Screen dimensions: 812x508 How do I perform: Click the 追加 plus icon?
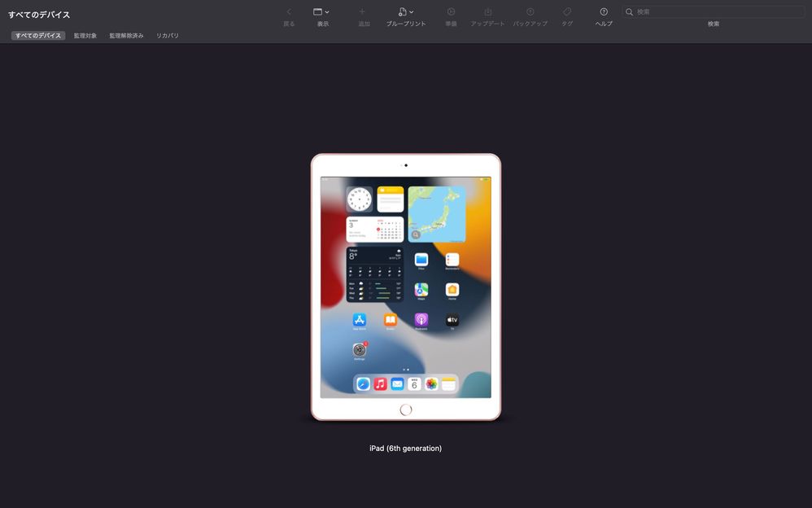[363, 11]
